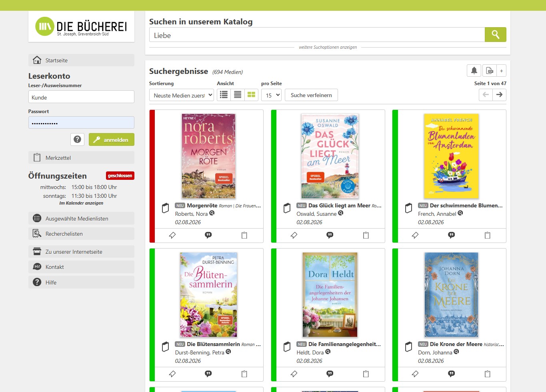Expand weitere Suchoptionen anzeigen

tap(328, 47)
